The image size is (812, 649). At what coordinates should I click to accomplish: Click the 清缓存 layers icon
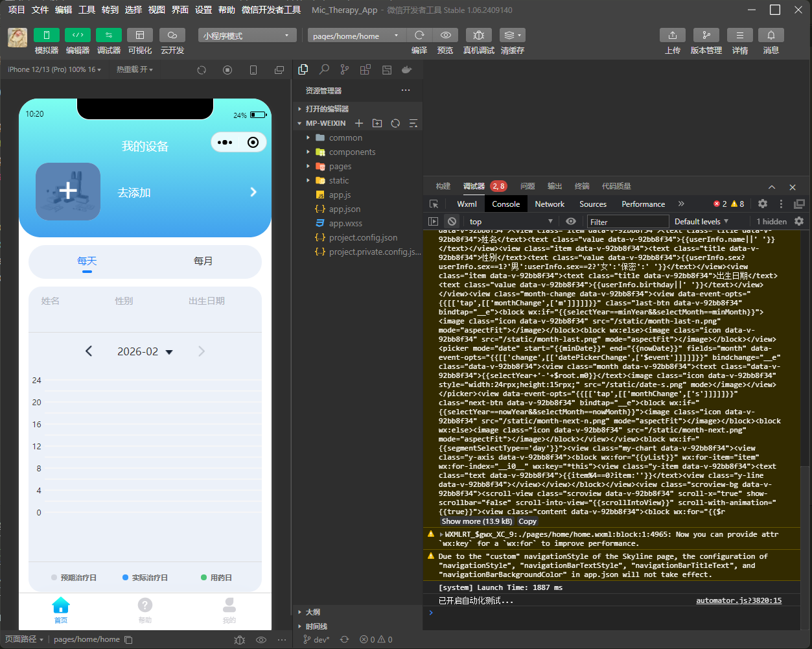pyautogui.click(x=512, y=35)
